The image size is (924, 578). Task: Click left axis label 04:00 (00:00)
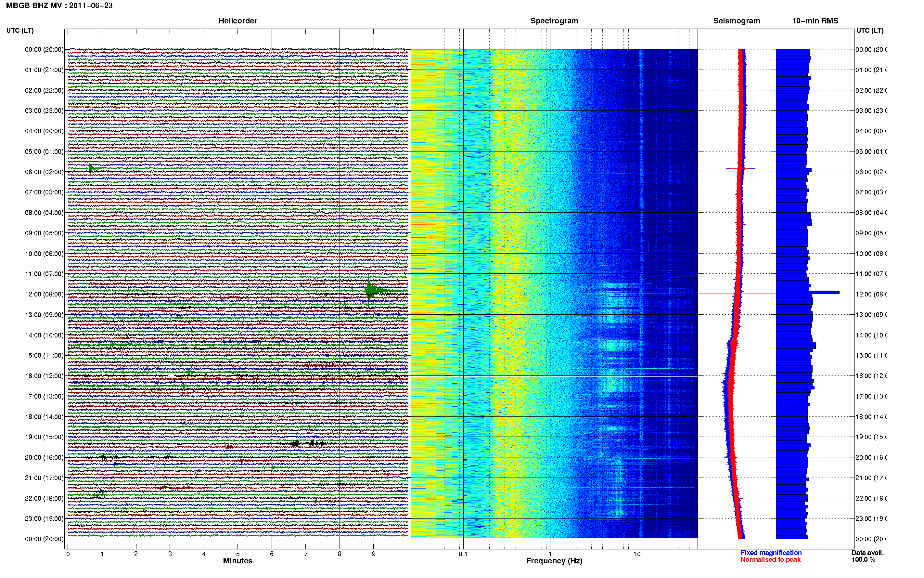click(x=44, y=131)
